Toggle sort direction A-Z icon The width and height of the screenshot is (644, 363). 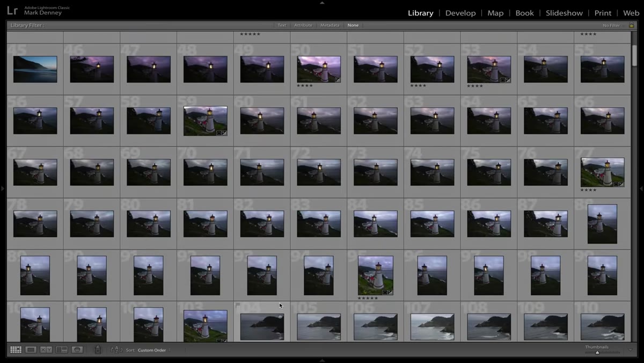[116, 350]
